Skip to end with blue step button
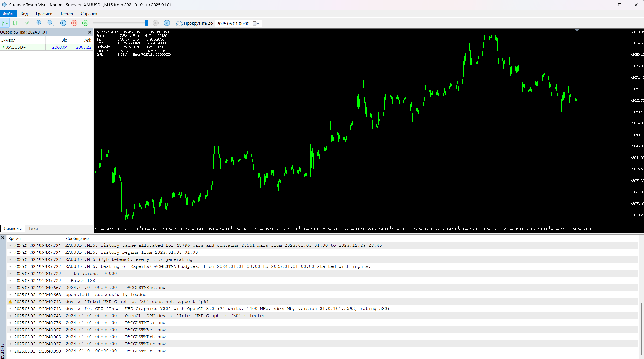 (x=167, y=23)
